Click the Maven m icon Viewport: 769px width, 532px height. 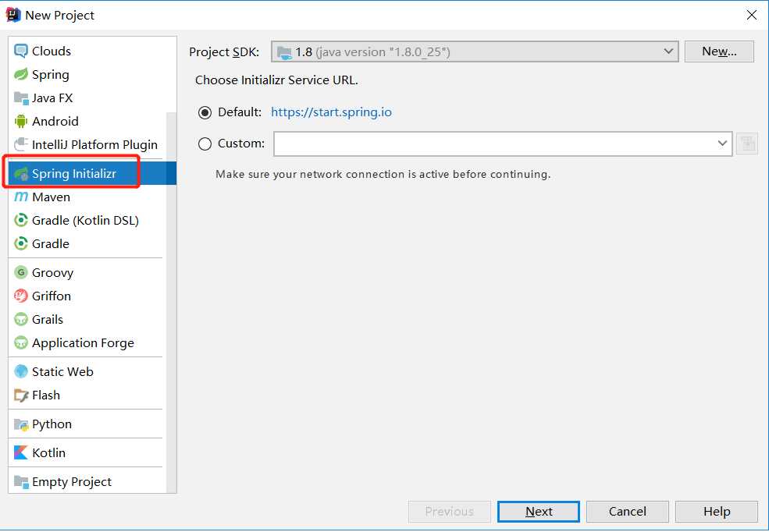(20, 197)
